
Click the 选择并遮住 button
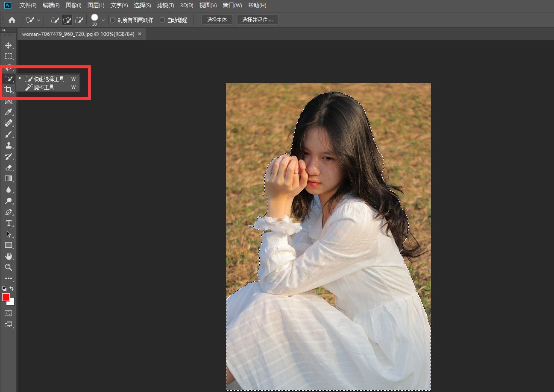tap(257, 20)
